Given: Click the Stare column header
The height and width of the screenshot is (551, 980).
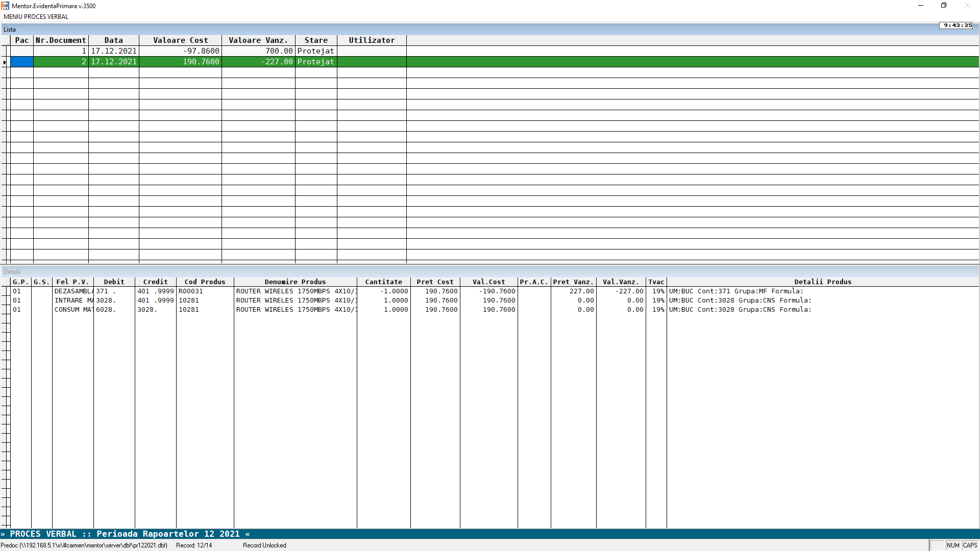Looking at the screenshot, I should click(316, 40).
